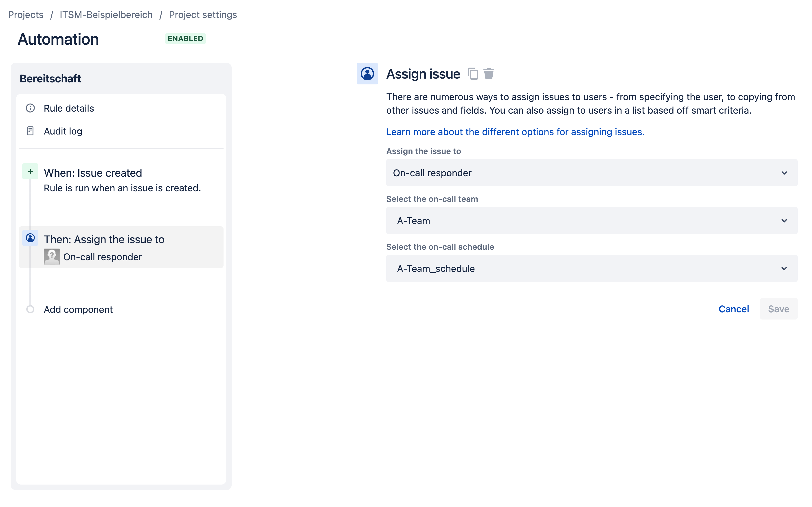This screenshot has width=812, height=507.
Task: Save the Assign issue configuration
Action: click(x=779, y=309)
